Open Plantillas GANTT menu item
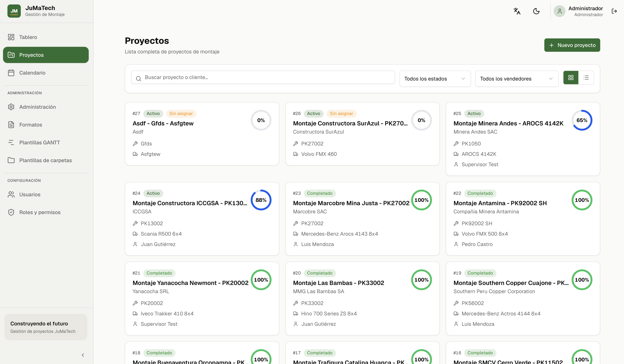Screen dimensions: 624x364 click(46, 142)
